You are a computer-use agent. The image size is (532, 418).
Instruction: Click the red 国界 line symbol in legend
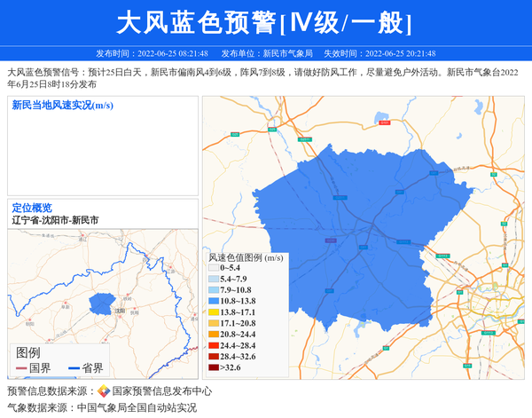[x=21, y=368]
